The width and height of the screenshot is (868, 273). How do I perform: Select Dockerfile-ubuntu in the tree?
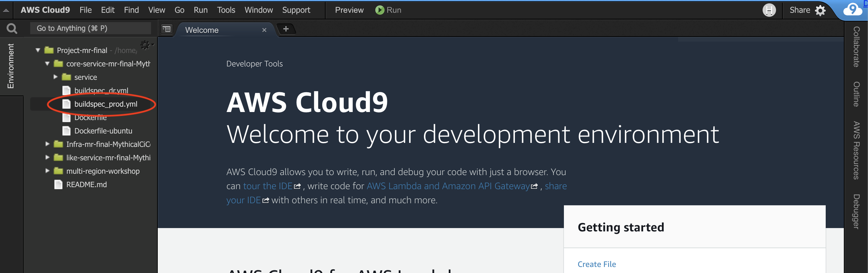(x=103, y=130)
